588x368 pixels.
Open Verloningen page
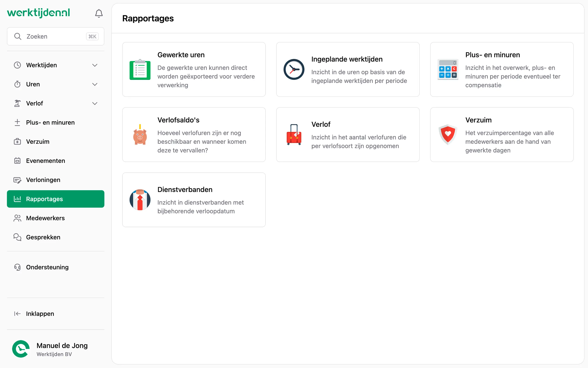(x=56, y=180)
